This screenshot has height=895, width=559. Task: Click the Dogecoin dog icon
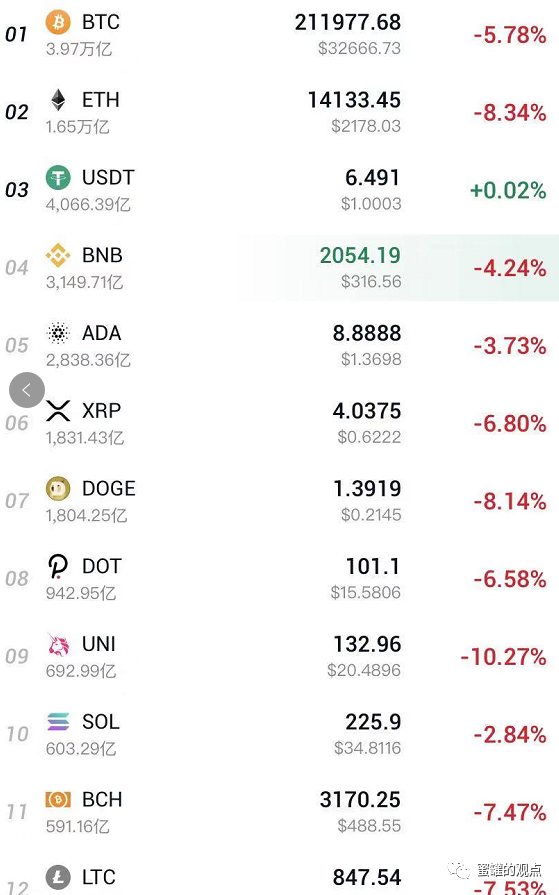58,488
